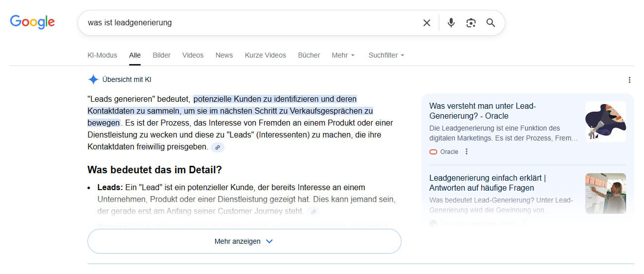Expand the Mehr dropdown in tabs
Screen dimensions: 644x274
pos(343,55)
